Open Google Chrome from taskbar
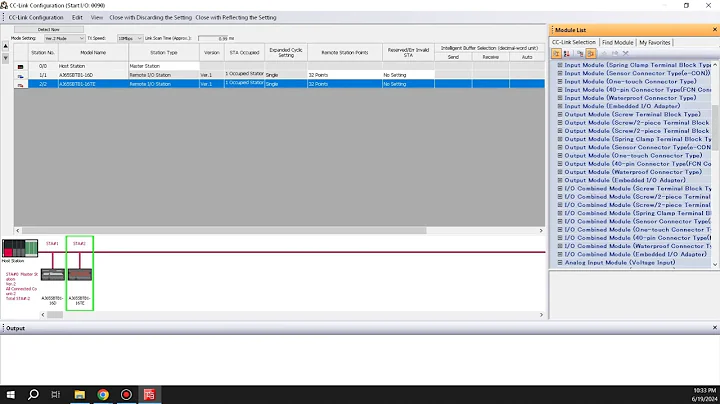Viewport: 720px width, 404px height. pyautogui.click(x=103, y=394)
